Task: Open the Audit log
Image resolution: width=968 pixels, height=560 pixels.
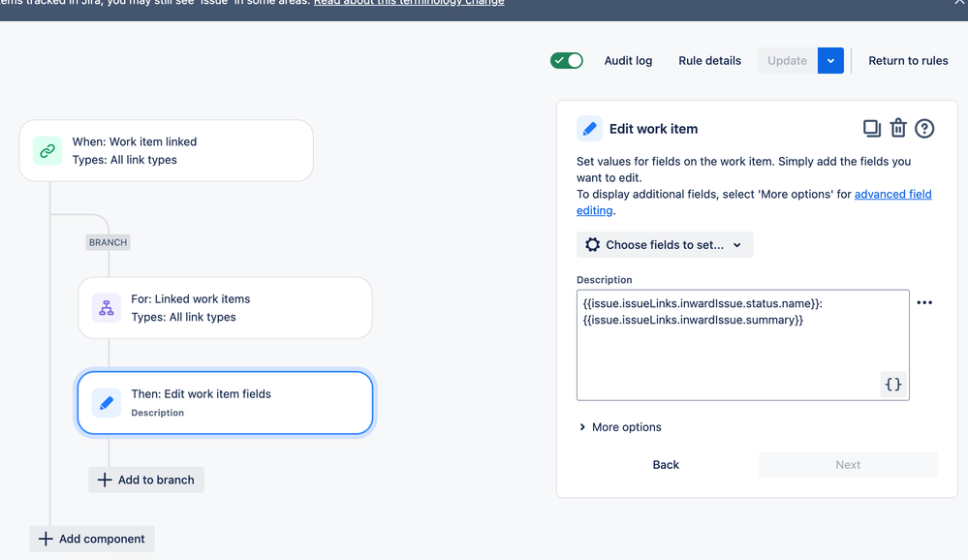Action: click(x=628, y=60)
